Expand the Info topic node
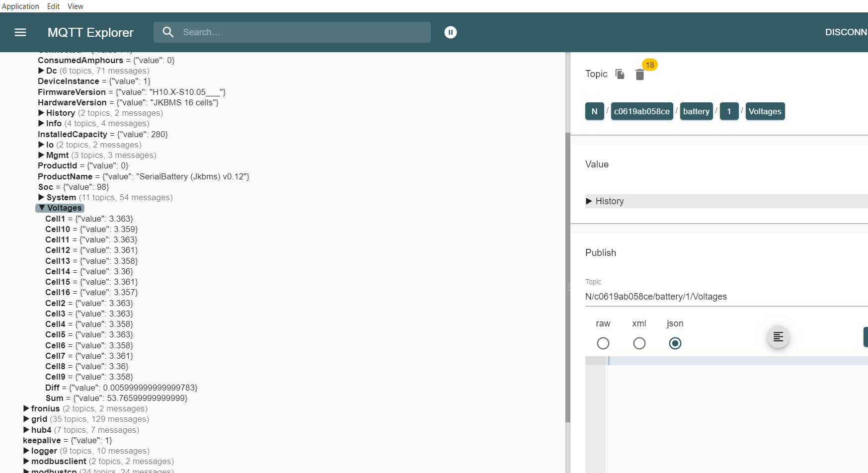Image resolution: width=868 pixels, height=473 pixels. tap(41, 123)
